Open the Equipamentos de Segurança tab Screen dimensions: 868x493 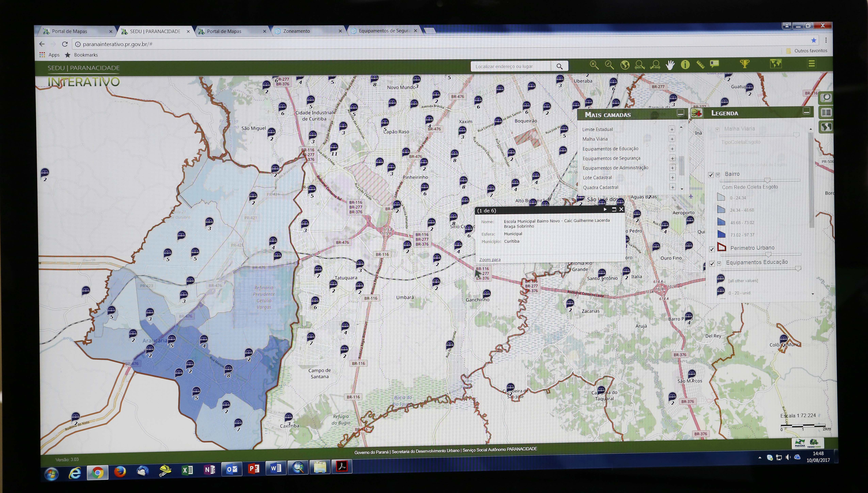point(384,31)
